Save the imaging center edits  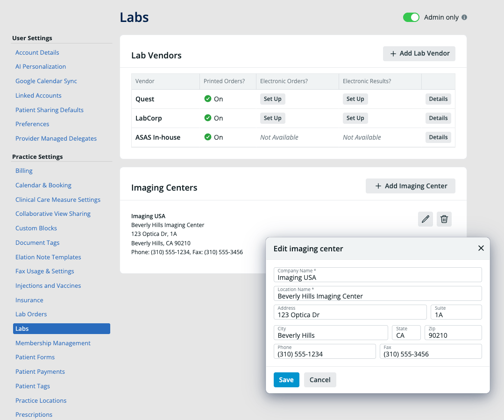pyautogui.click(x=286, y=380)
